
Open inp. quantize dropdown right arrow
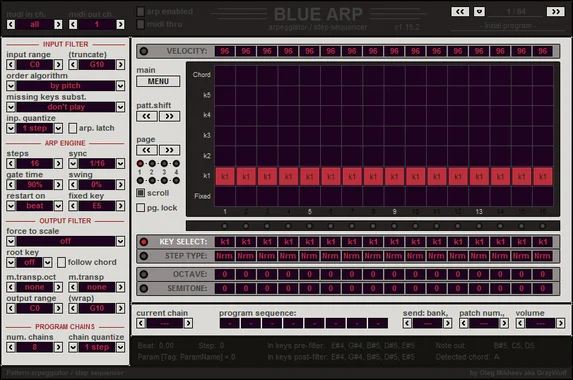coord(58,128)
